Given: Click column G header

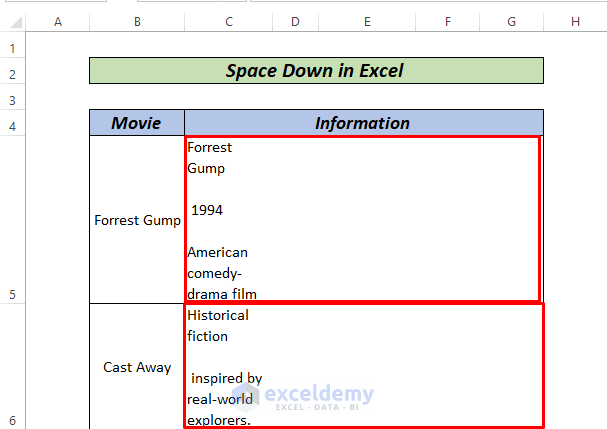Looking at the screenshot, I should click(x=511, y=21).
